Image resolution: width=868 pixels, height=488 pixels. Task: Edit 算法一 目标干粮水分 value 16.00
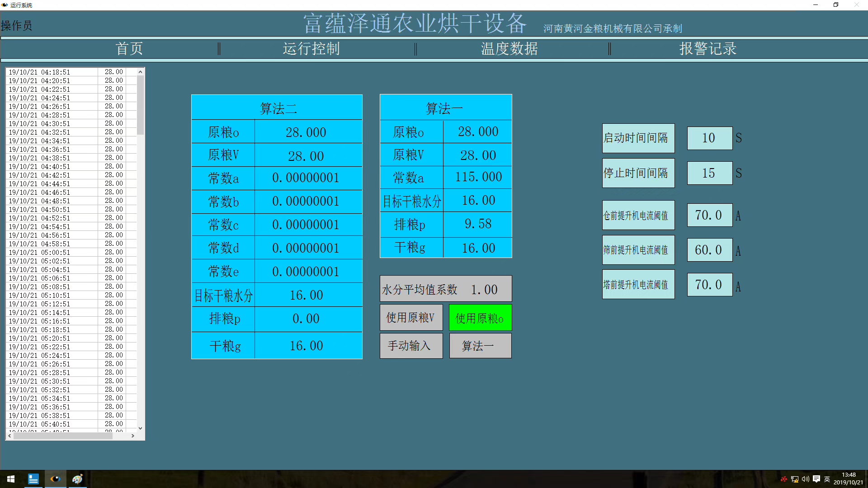[478, 201]
